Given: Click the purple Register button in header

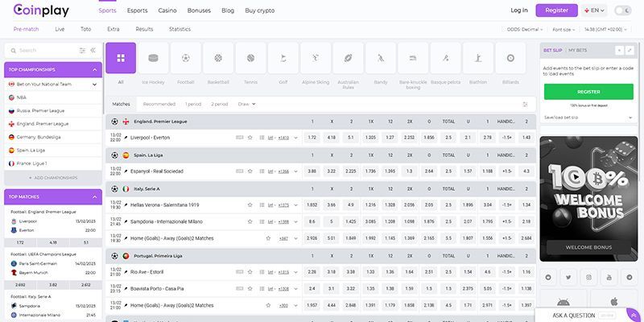Looking at the screenshot, I should point(556,10).
